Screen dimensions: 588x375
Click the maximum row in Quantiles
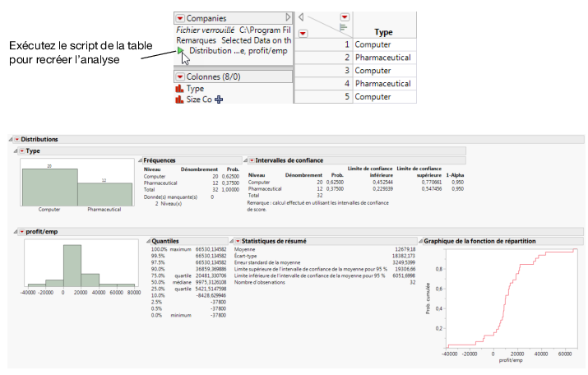(x=188, y=249)
